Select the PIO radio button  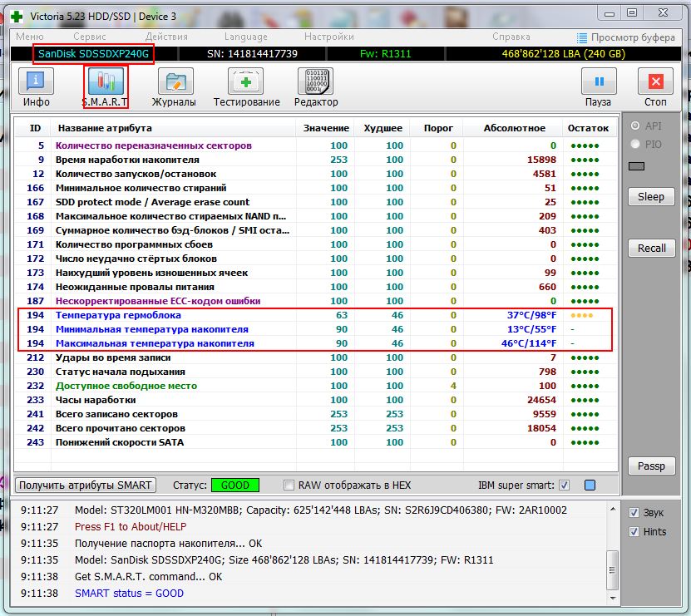coord(635,144)
